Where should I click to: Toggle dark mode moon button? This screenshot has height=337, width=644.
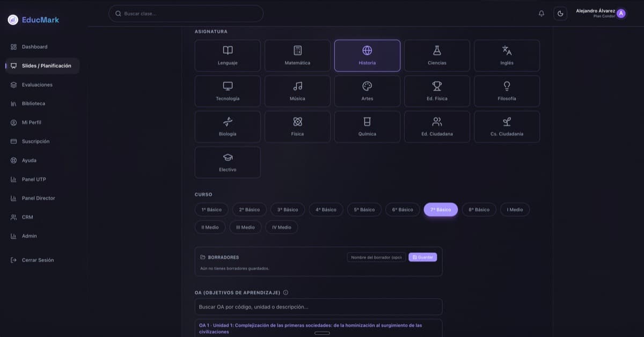tap(560, 13)
